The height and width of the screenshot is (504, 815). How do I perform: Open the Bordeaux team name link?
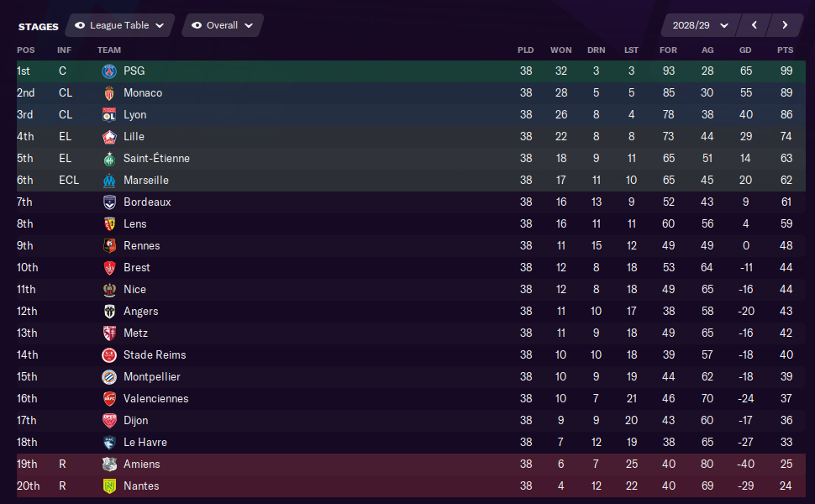coord(147,202)
